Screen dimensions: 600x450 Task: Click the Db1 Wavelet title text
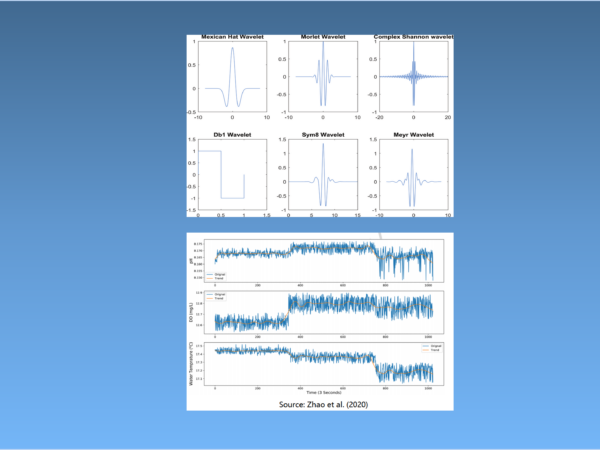click(232, 135)
